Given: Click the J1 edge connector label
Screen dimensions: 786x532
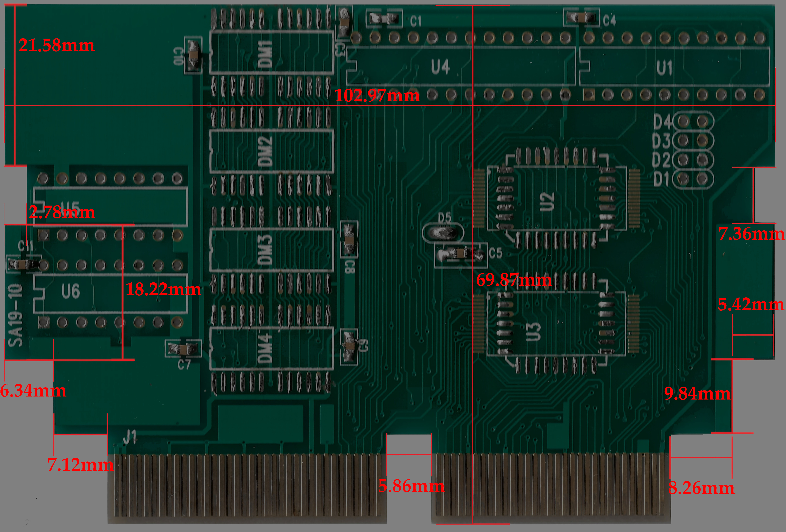Looking at the screenshot, I should pyautogui.click(x=130, y=437).
